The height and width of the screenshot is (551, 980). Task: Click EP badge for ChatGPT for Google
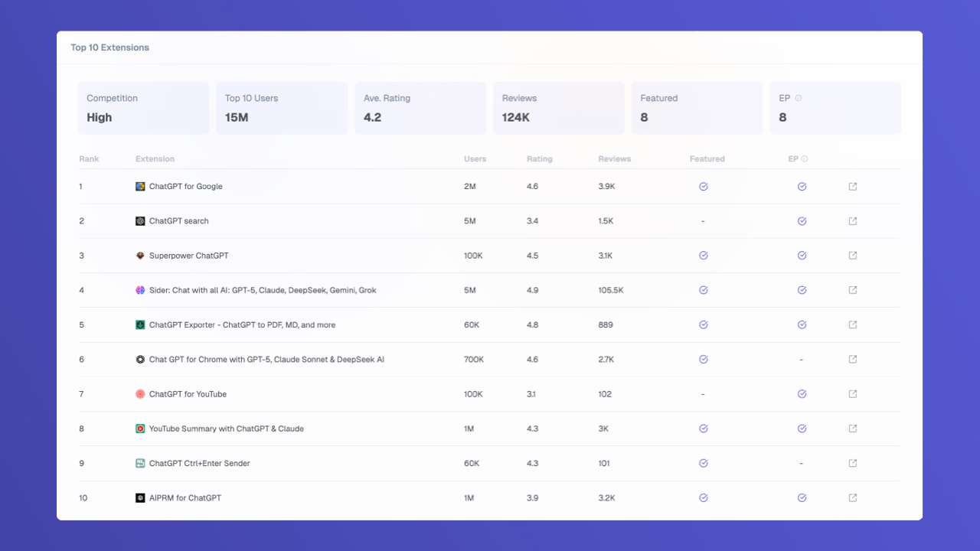coord(802,187)
